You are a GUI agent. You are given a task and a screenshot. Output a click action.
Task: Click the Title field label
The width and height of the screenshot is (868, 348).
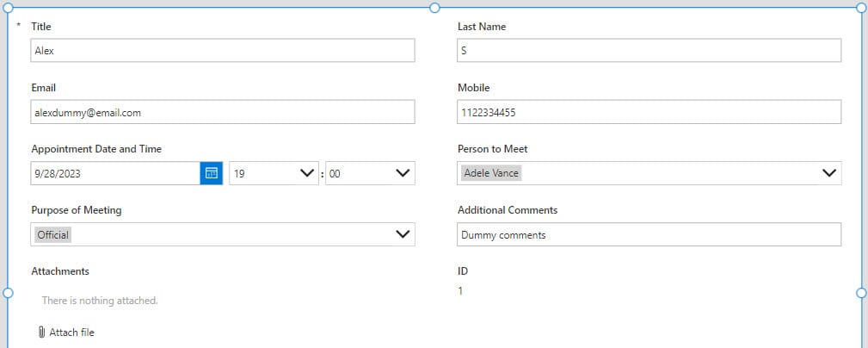click(41, 26)
